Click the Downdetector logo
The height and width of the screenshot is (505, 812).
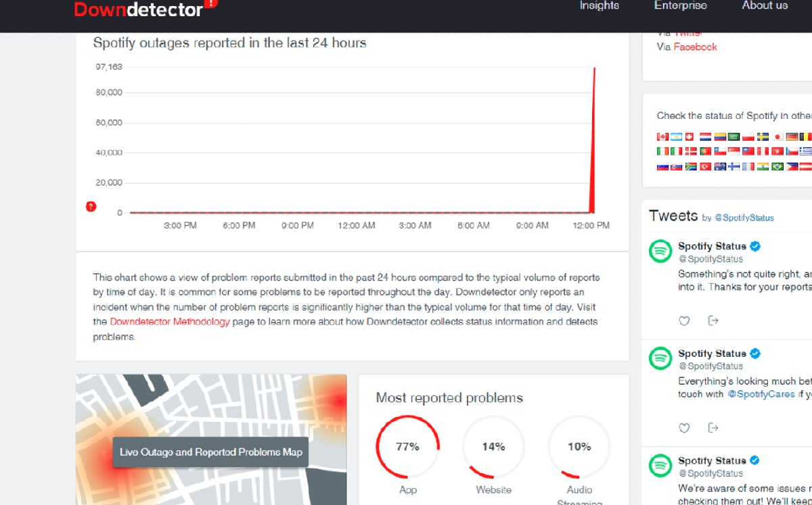coord(145,9)
